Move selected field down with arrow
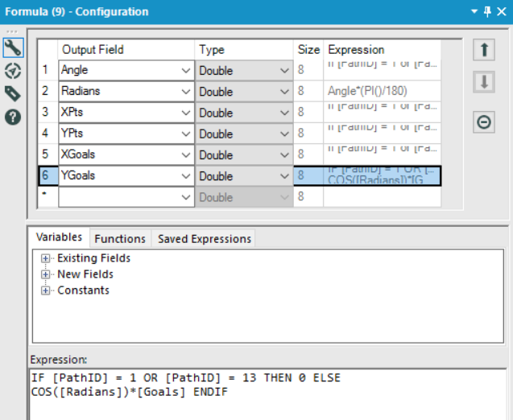Screen dimensions: 513x420 [x=485, y=83]
